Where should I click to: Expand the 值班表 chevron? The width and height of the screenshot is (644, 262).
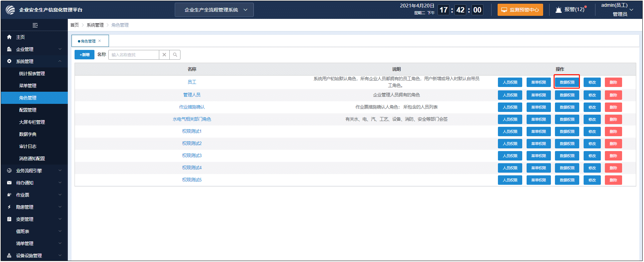tap(60, 231)
